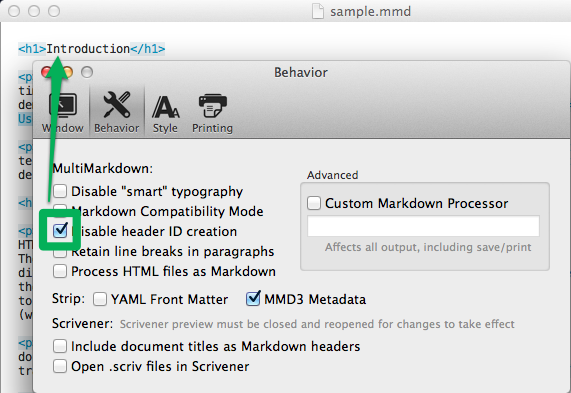Select the Behavior wrench and screwdriver icon
This screenshot has width=571, height=393.
click(x=117, y=105)
